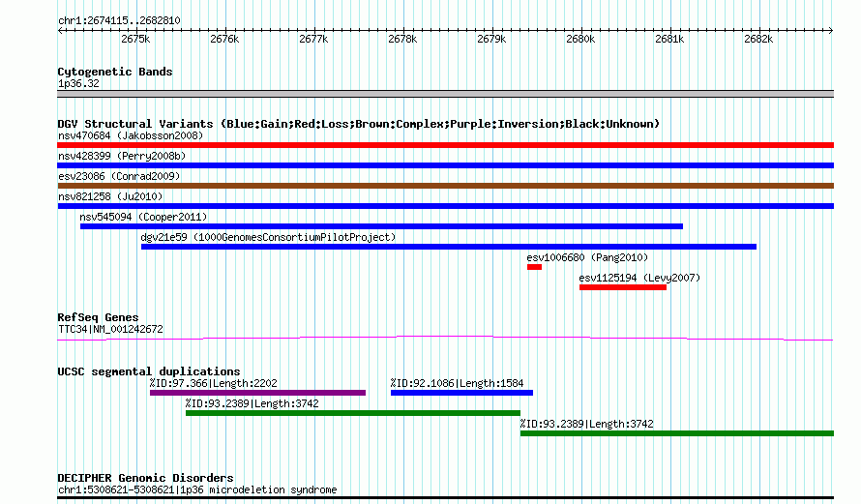Viewport: 861px width, 504px height.
Task: Click the 2679k ruler tick label
Action: (491, 39)
